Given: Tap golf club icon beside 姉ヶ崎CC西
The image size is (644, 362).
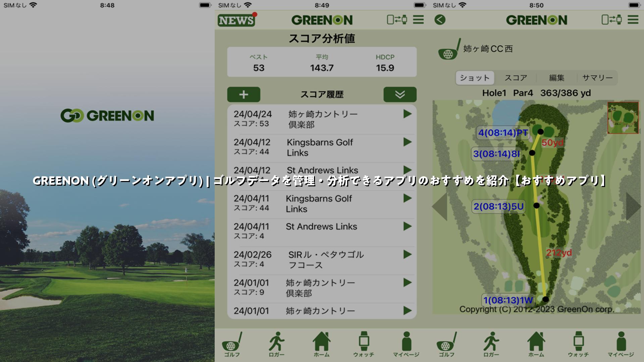Looking at the screenshot, I should click(449, 49).
